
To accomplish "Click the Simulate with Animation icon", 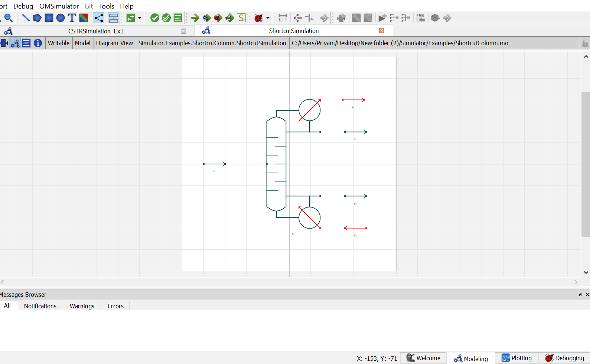I will coord(230,17).
